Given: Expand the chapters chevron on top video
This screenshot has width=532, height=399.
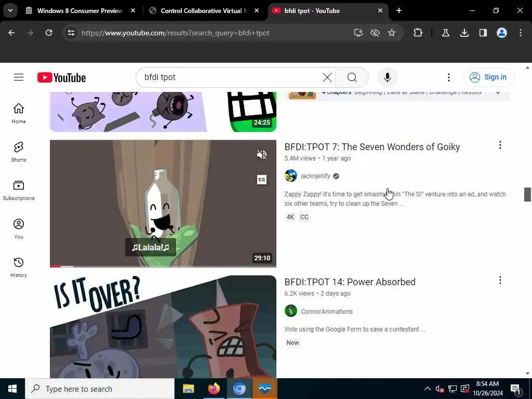Looking at the screenshot, I should pyautogui.click(x=498, y=92).
